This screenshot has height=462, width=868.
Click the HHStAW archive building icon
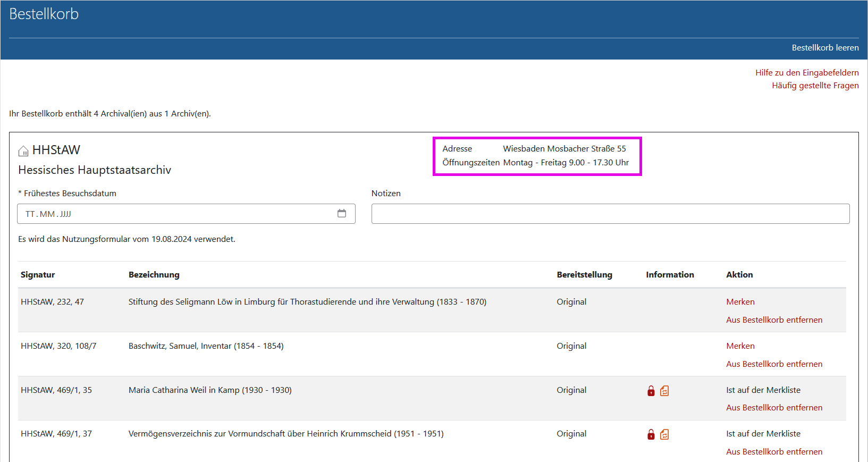click(x=23, y=151)
